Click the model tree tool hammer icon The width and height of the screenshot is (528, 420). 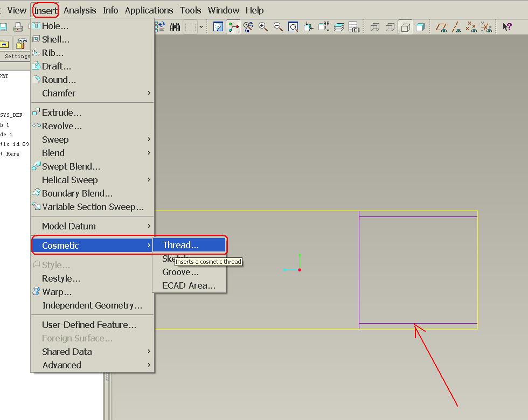pyautogui.click(x=22, y=44)
